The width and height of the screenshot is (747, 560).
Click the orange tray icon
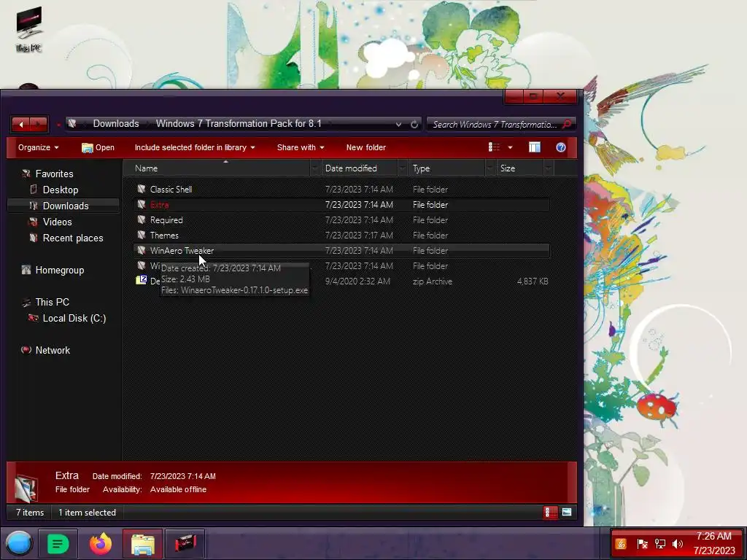[x=621, y=544]
